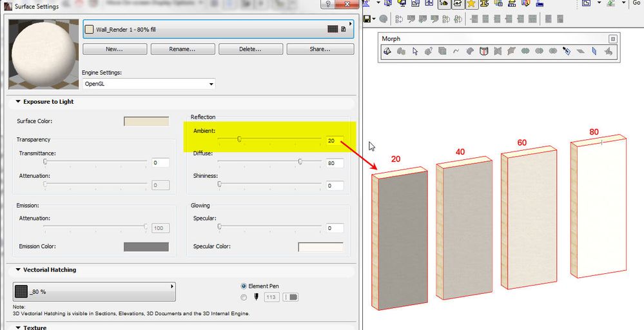
Task: Click the Diffuse value field showing 80
Action: [335, 163]
